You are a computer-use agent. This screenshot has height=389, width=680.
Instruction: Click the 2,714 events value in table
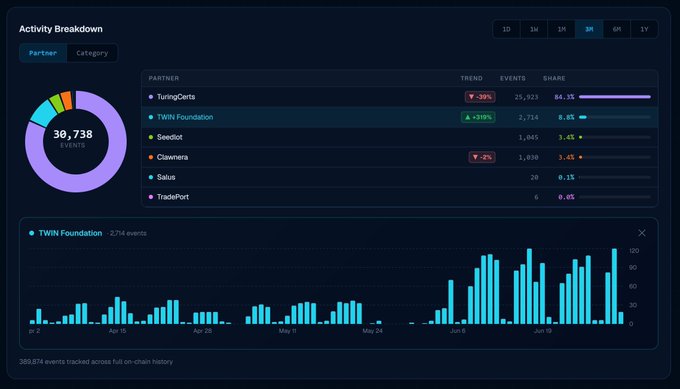528,117
